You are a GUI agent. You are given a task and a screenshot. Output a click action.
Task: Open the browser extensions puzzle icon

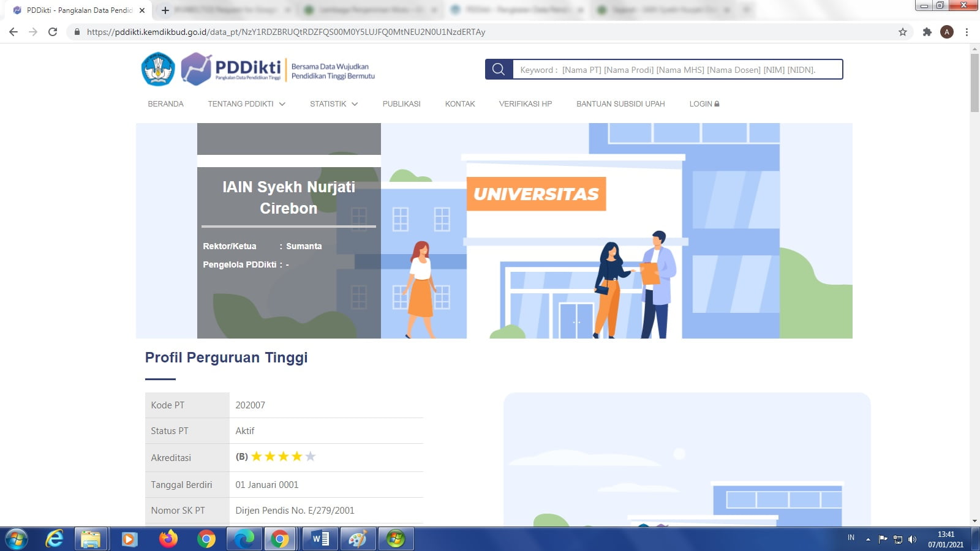point(927,32)
